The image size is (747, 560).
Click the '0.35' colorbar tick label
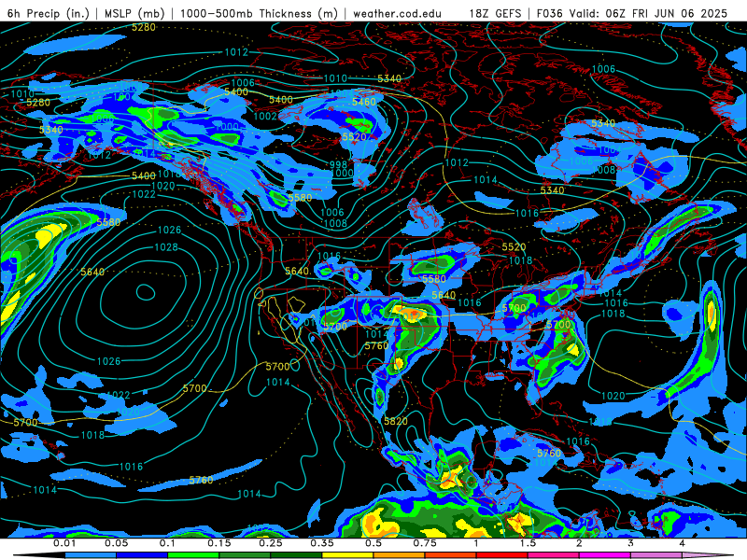(322, 543)
